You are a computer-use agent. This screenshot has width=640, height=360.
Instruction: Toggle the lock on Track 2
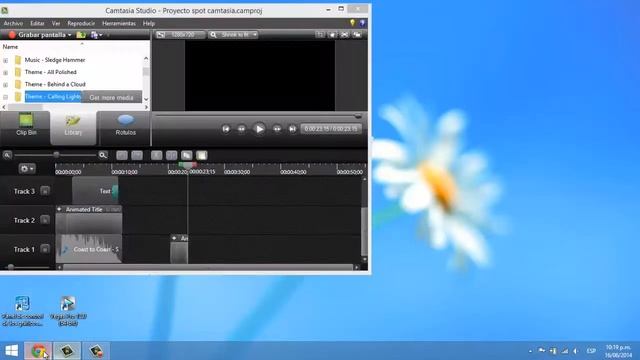coord(45,220)
